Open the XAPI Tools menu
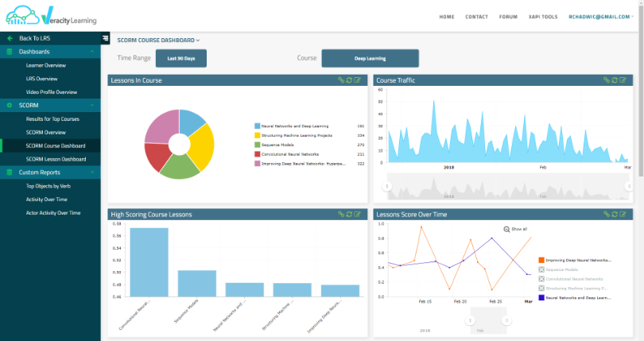Viewport: 644px width, 341px height. 543,17
